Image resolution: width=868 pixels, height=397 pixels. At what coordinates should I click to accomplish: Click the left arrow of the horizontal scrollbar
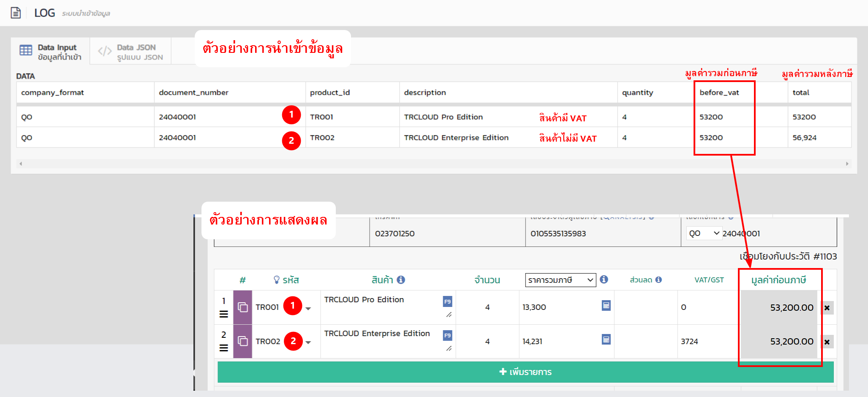(20, 164)
